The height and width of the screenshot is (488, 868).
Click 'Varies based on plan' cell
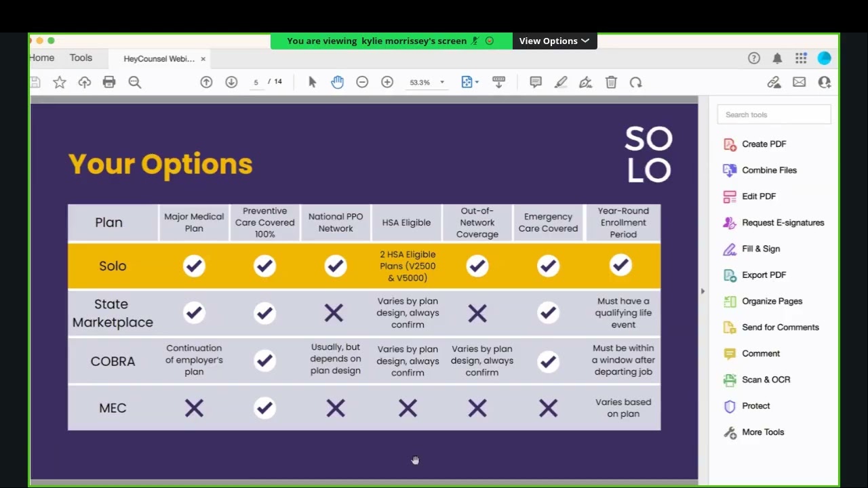[x=623, y=408]
